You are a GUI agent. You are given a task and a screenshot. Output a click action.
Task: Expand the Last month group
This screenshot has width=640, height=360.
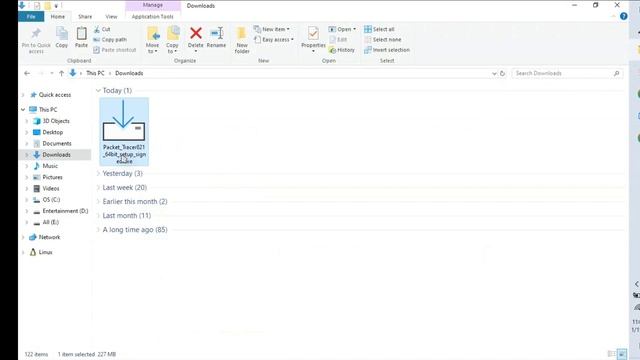(98, 216)
